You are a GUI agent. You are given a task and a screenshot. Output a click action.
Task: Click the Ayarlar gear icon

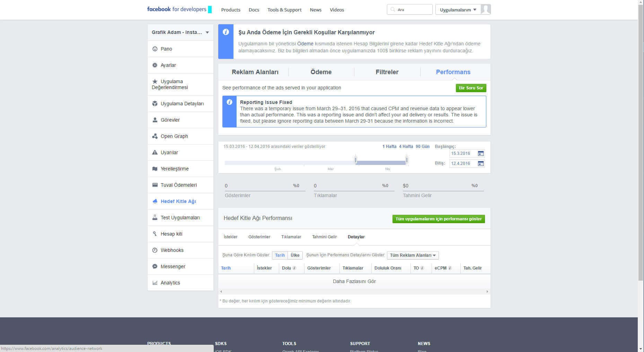(x=155, y=65)
